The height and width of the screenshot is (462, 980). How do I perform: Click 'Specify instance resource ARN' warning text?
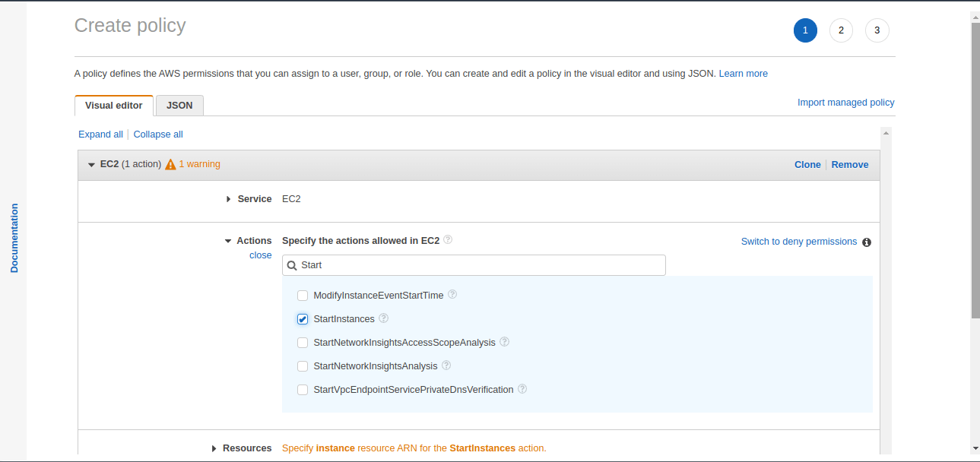(414, 448)
